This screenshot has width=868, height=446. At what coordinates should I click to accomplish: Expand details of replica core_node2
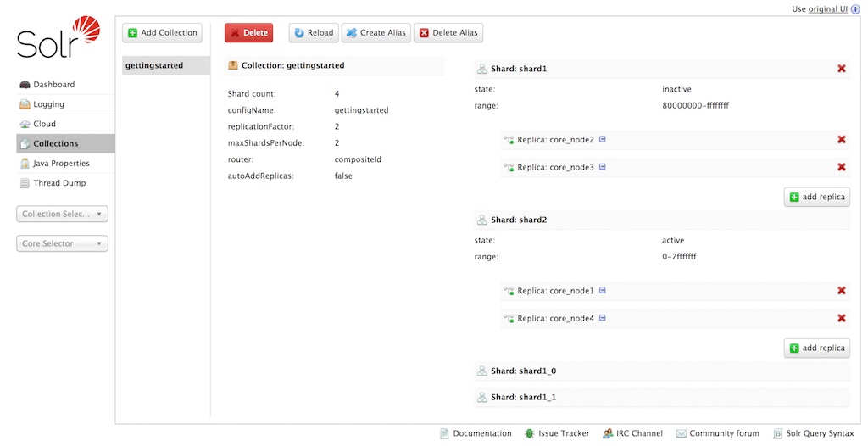[603, 140]
